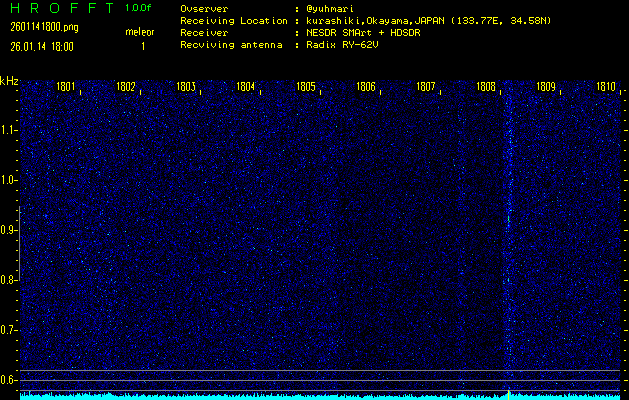Click the meteor count value 1
Screen dimensions: 629x400
click(x=143, y=47)
